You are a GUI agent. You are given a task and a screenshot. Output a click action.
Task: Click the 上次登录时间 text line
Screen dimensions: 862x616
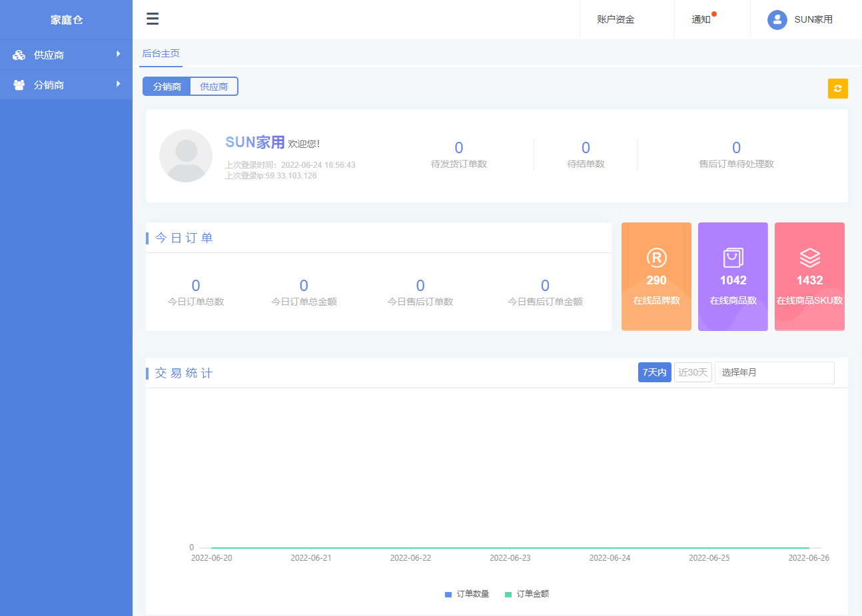pyautogui.click(x=290, y=165)
